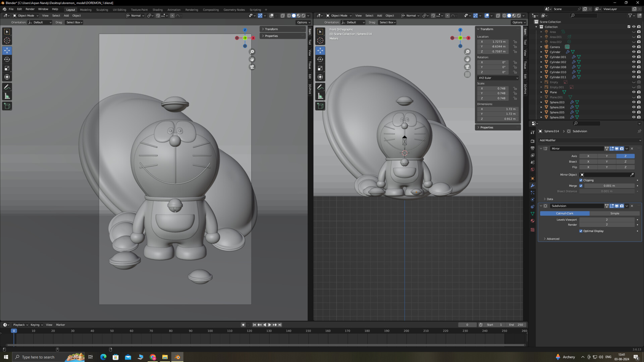644x362 pixels.
Task: Open the Modifier properties wrench tab
Action: pos(532,186)
